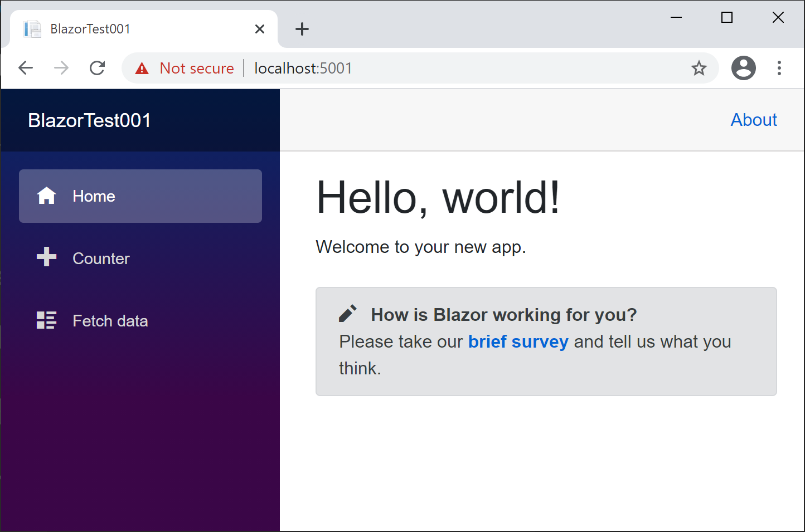805x532 pixels.
Task: Close the browser window
Action: (778, 17)
